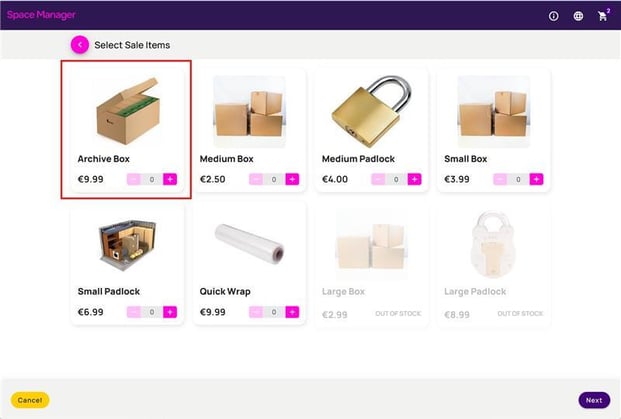Increase Small Box quantity with plus
Screen dimensions: 621x419
[536, 179]
